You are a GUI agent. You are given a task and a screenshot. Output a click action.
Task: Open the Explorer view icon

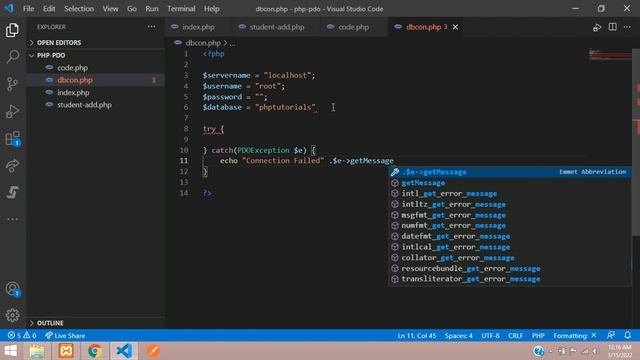coord(12,30)
